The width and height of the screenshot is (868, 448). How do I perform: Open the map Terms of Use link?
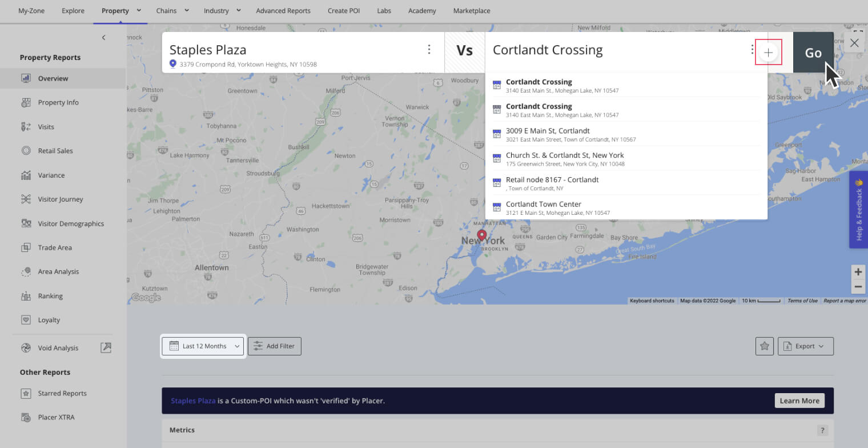coord(802,301)
